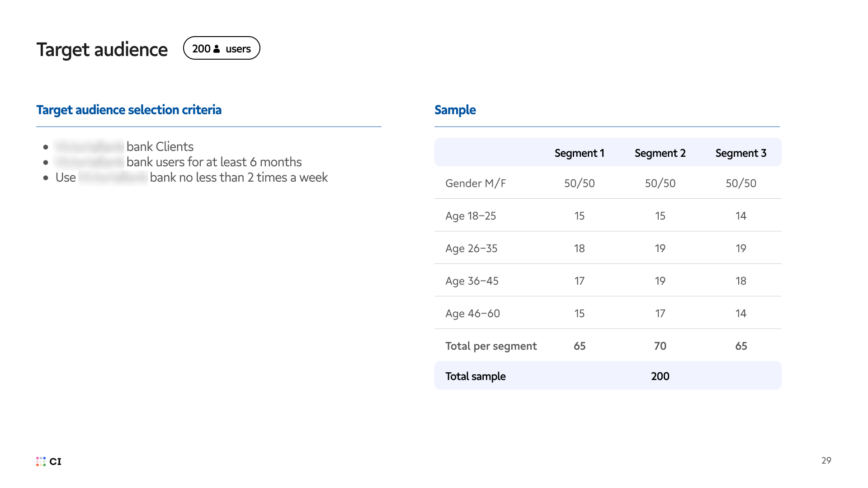Click the Sample section heading
This screenshot has width=868, height=488.
click(x=455, y=110)
